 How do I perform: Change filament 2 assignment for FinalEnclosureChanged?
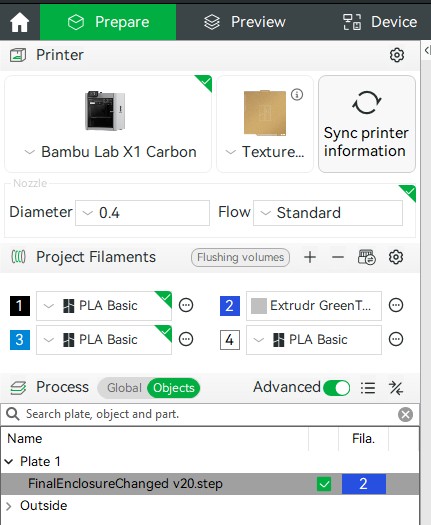(x=364, y=484)
